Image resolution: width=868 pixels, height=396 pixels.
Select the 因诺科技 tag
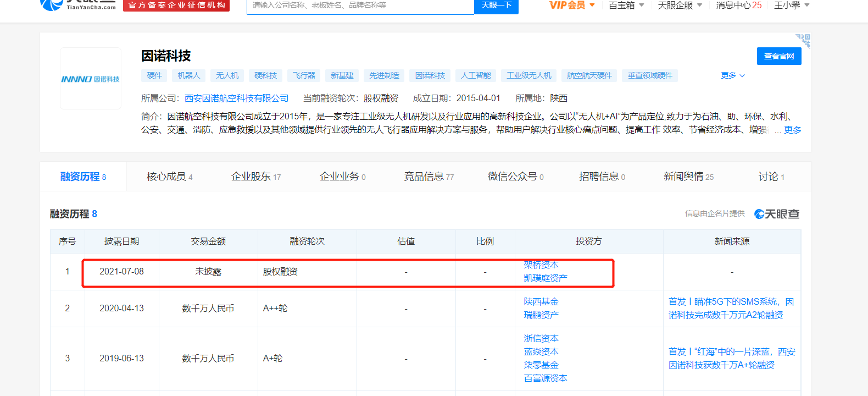click(x=430, y=75)
